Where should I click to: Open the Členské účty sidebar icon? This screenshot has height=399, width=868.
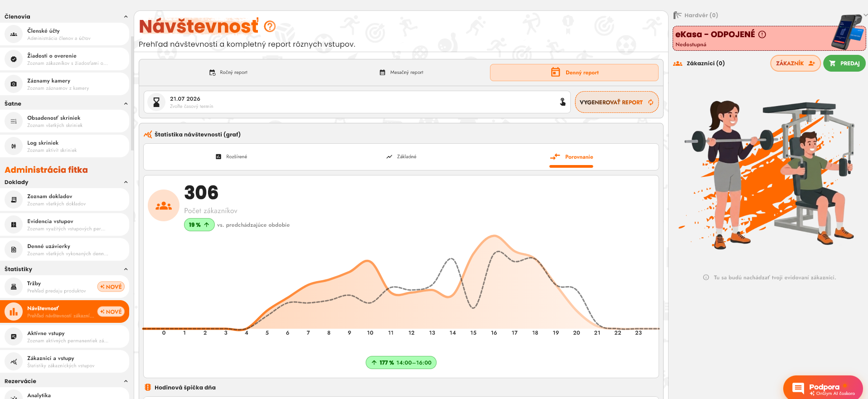(14, 34)
